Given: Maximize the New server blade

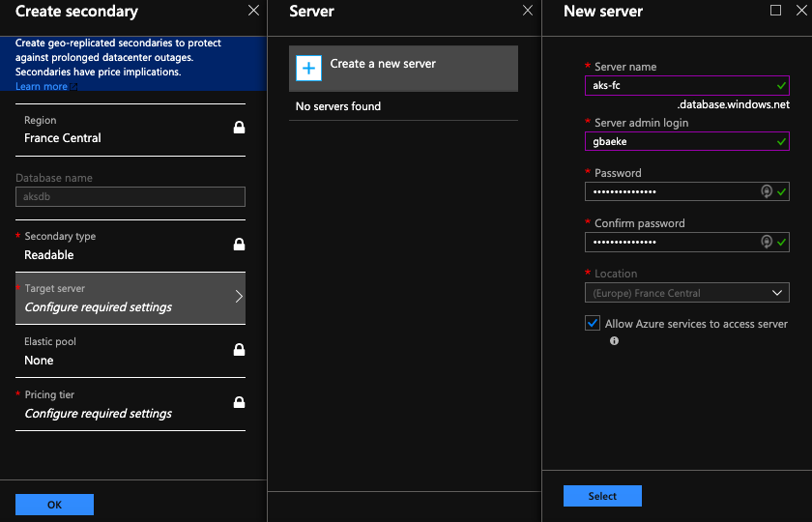Looking at the screenshot, I should coord(774,11).
